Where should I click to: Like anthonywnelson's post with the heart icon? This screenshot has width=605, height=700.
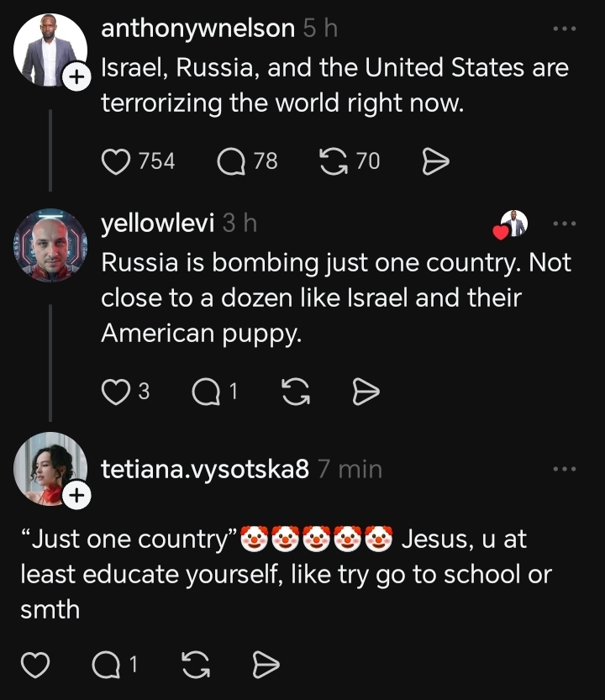116,161
